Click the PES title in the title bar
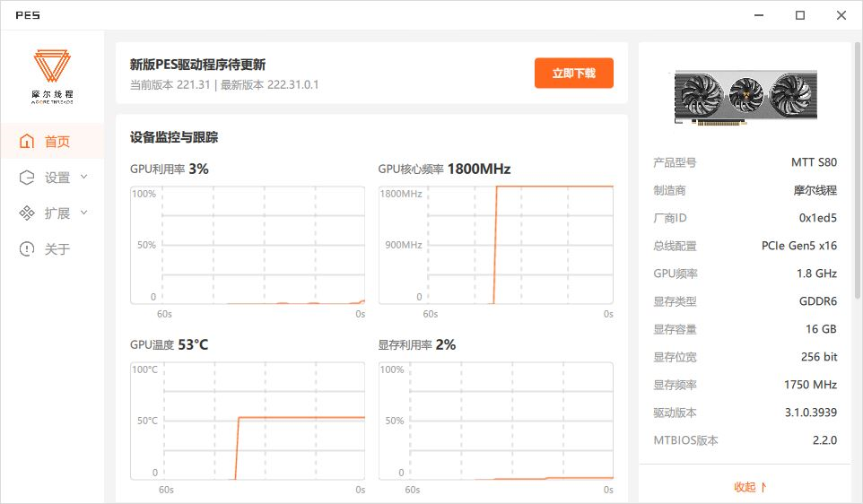The height and width of the screenshot is (504, 863). (x=28, y=15)
